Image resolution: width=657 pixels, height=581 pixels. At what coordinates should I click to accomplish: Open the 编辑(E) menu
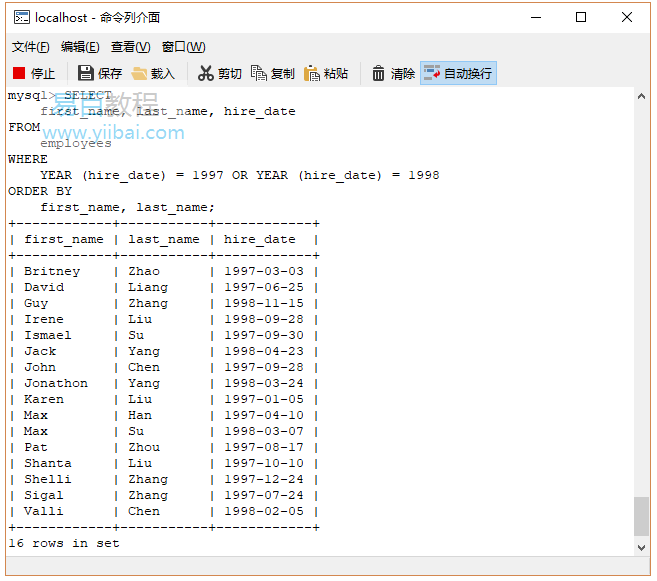click(x=80, y=47)
